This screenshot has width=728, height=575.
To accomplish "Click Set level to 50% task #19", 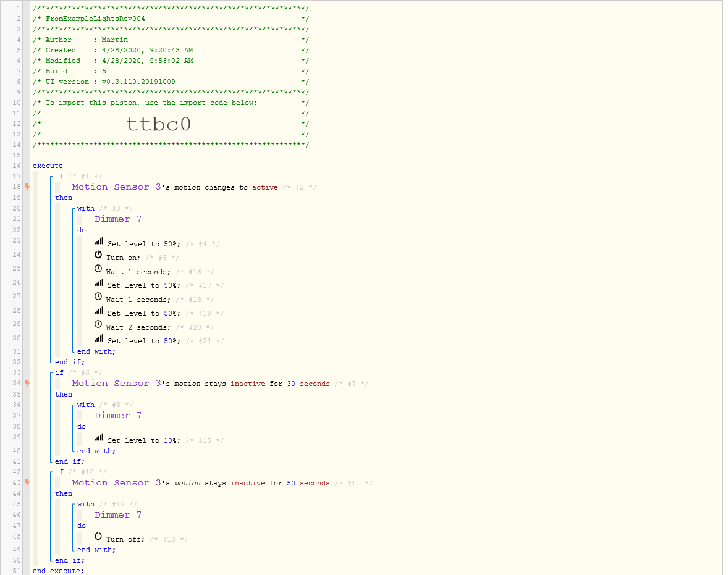I will [x=144, y=314].
